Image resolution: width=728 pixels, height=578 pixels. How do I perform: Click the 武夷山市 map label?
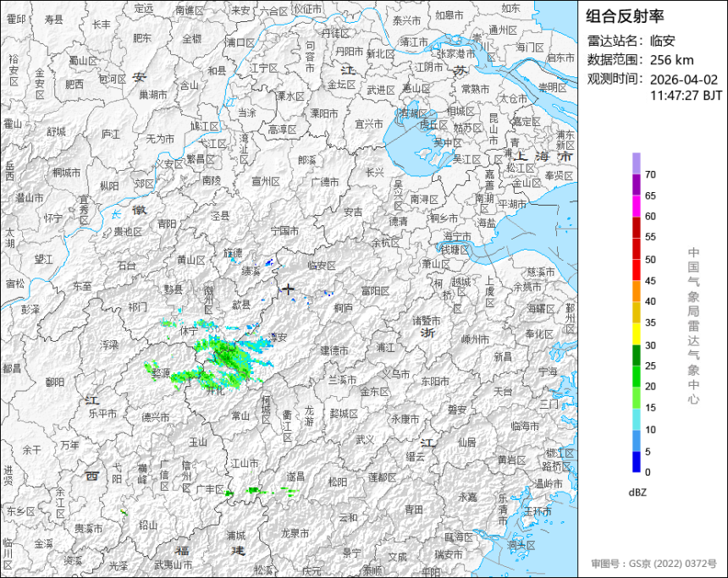coord(173,565)
